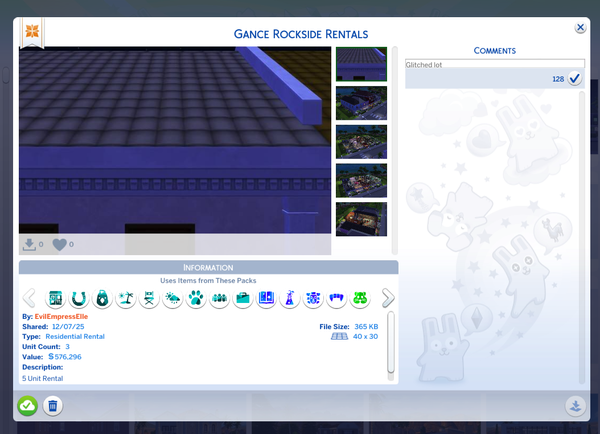Click the palm tree island pack icon
Viewport: 600px width, 434px height.
(126, 298)
